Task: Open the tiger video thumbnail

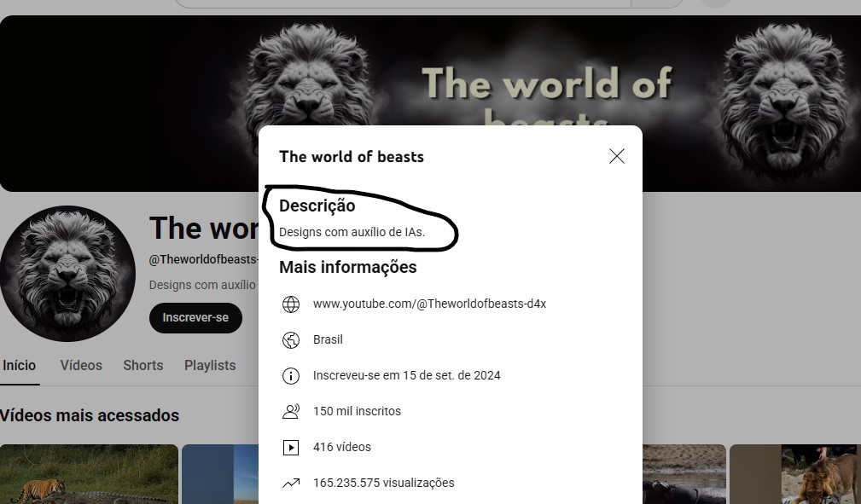Action: 89,474
